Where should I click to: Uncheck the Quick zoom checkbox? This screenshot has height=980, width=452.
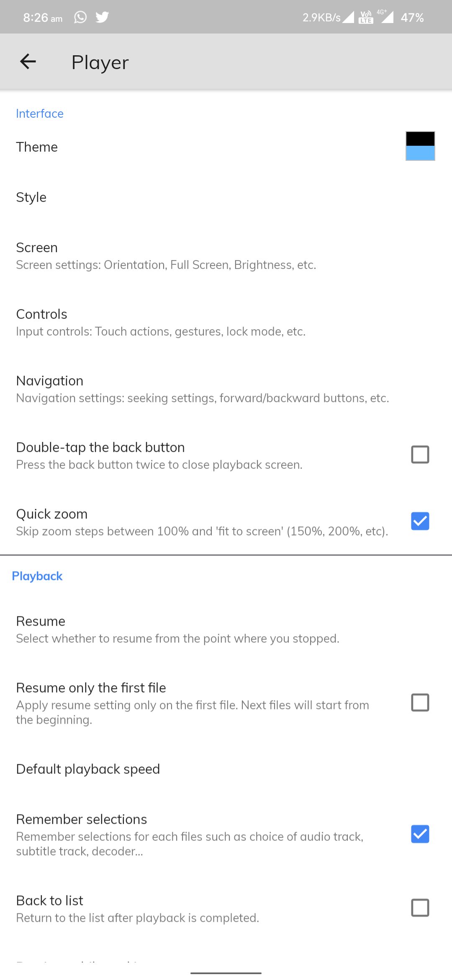click(420, 521)
